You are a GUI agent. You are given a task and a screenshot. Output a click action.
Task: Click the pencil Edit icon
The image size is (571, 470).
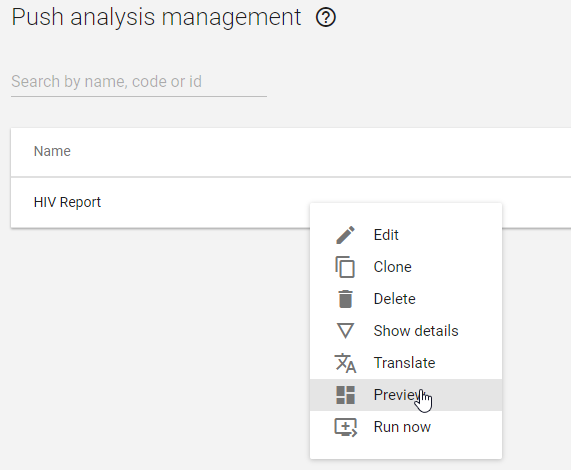point(345,235)
